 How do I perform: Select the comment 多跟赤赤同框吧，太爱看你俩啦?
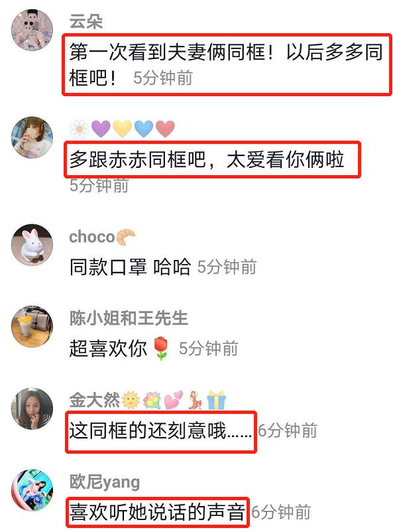[x=207, y=159]
